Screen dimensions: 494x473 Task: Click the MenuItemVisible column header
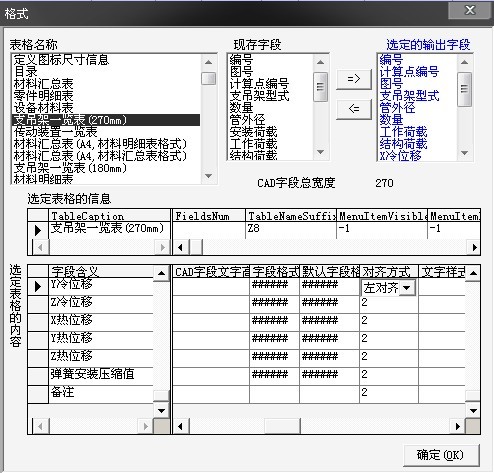coord(382,216)
